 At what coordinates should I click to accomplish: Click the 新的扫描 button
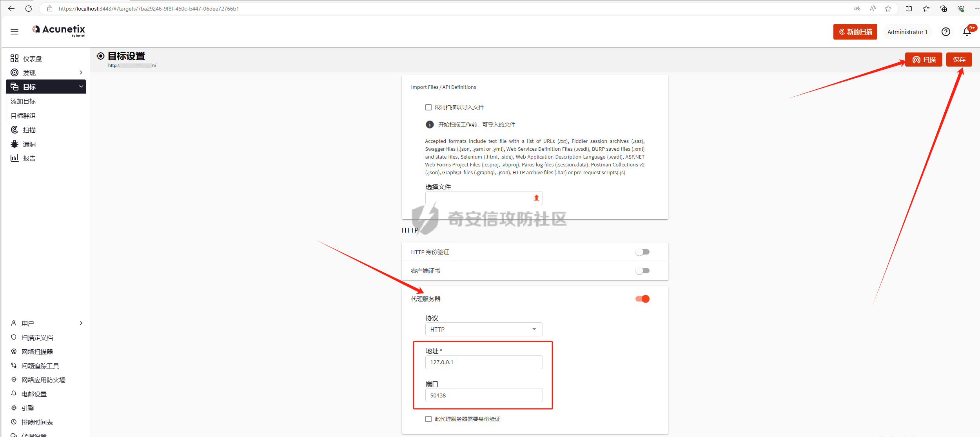pos(855,32)
